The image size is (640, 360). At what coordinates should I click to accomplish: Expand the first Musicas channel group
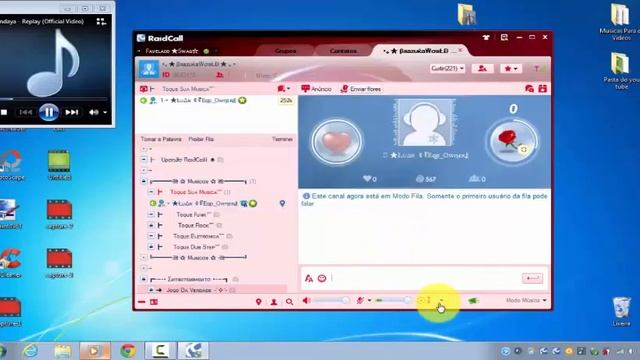pos(144,181)
